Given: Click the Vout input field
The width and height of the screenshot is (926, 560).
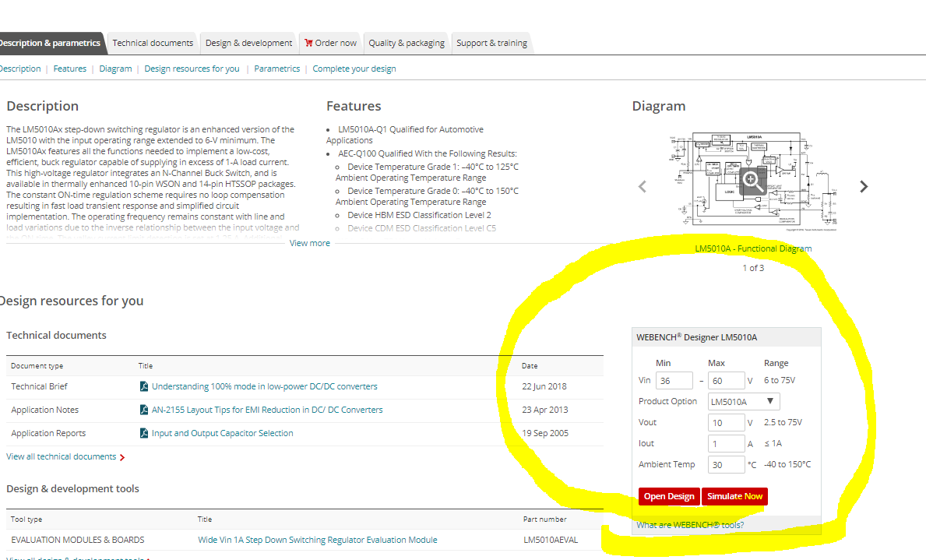Looking at the screenshot, I should [x=726, y=422].
